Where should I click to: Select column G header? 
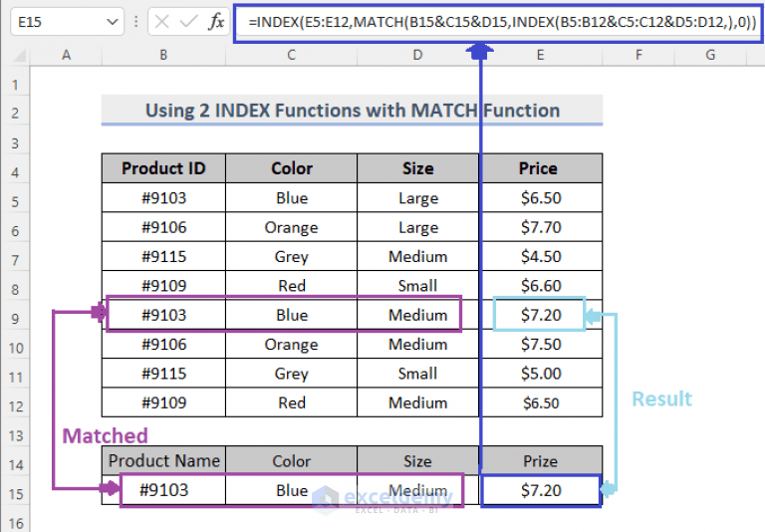pyautogui.click(x=710, y=55)
